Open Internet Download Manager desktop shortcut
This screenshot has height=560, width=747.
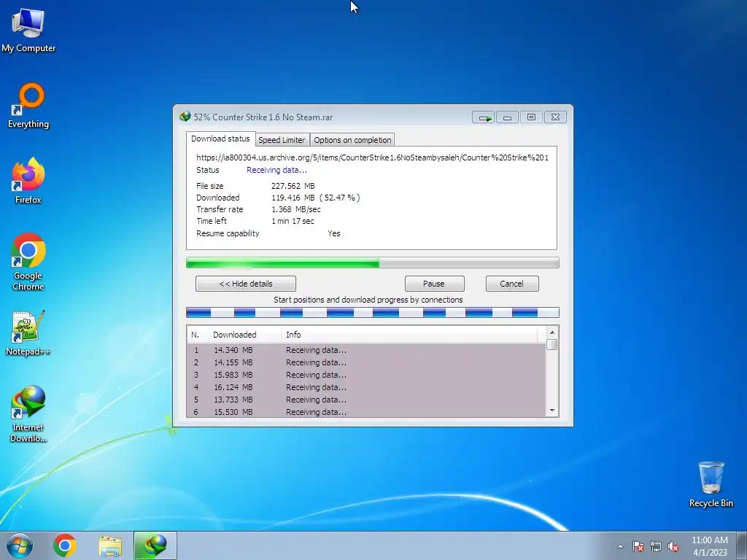coord(28,414)
